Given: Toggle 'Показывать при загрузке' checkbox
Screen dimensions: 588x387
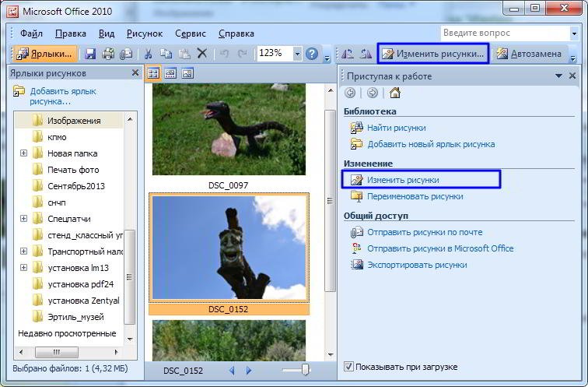Looking at the screenshot, I should (x=349, y=367).
